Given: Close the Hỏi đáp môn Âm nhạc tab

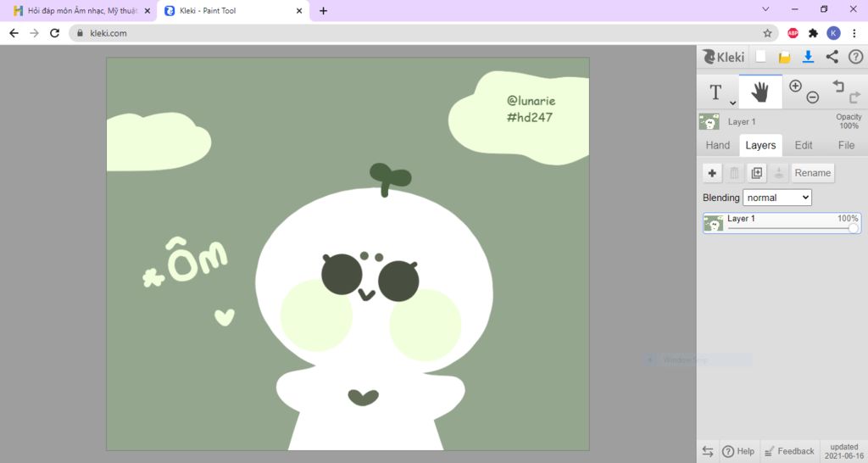Looking at the screenshot, I should [147, 10].
